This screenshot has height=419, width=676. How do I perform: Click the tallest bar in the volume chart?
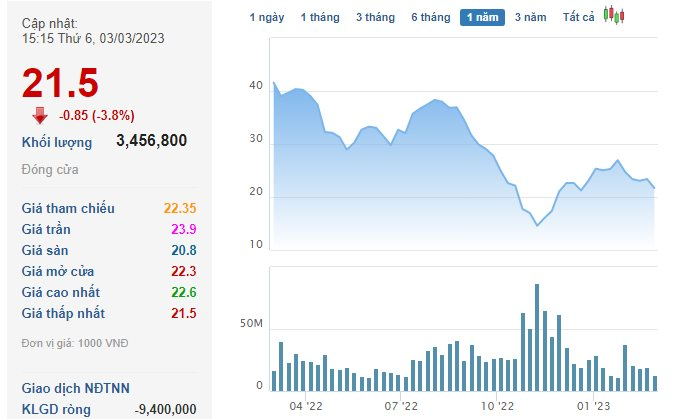click(537, 337)
